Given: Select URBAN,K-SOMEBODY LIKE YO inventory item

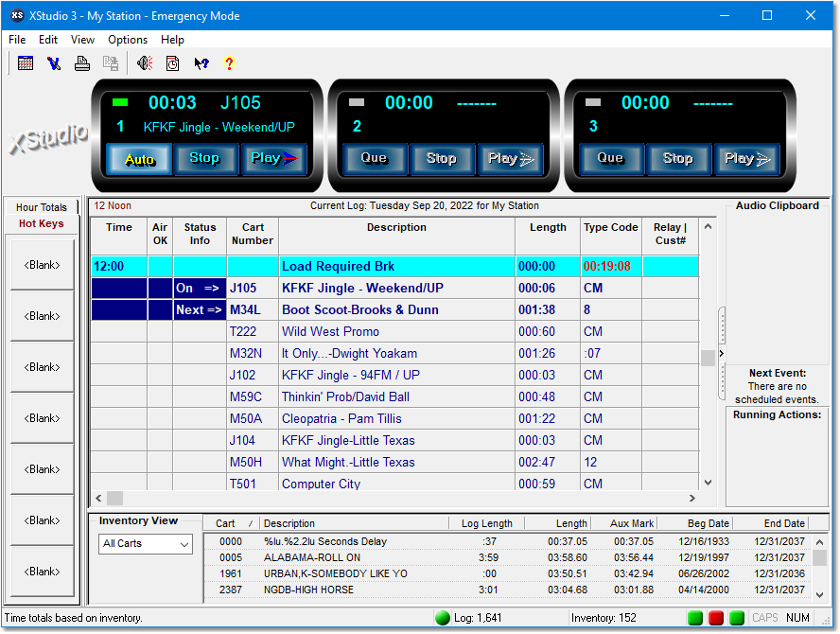Looking at the screenshot, I should click(508, 573).
